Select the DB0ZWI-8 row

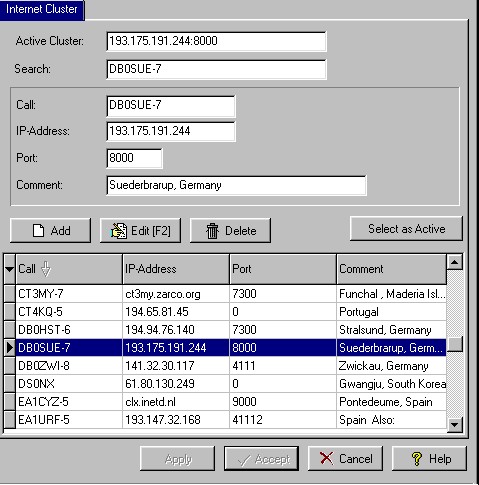[x=226, y=366]
